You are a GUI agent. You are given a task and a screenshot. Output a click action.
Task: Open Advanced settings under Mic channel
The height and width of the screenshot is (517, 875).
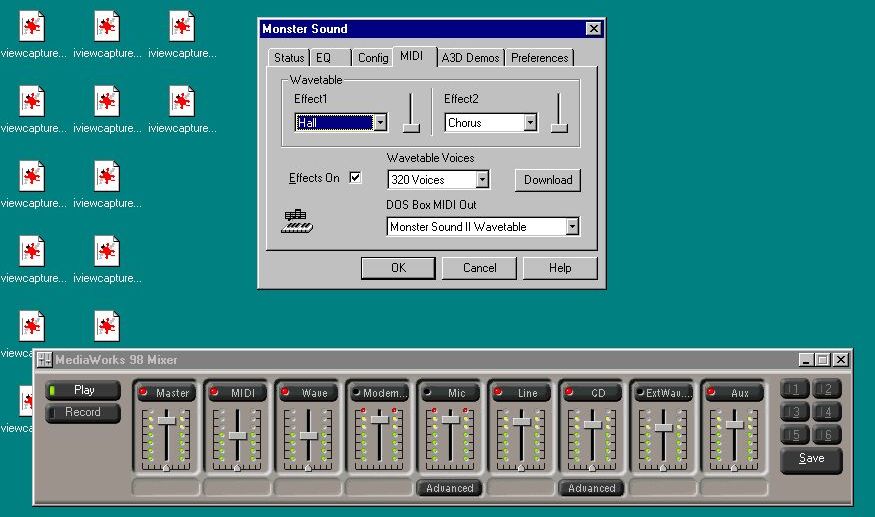[x=449, y=488]
